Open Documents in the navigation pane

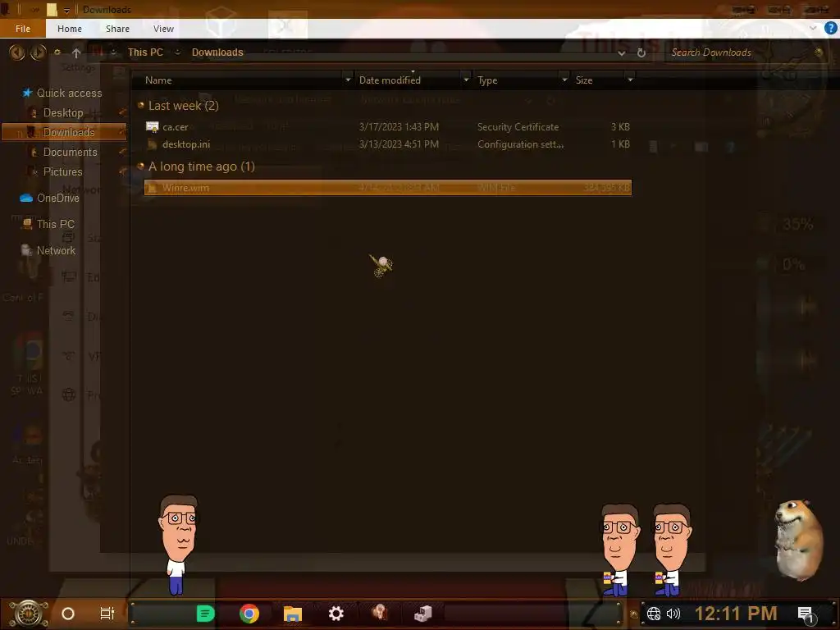[x=71, y=152]
